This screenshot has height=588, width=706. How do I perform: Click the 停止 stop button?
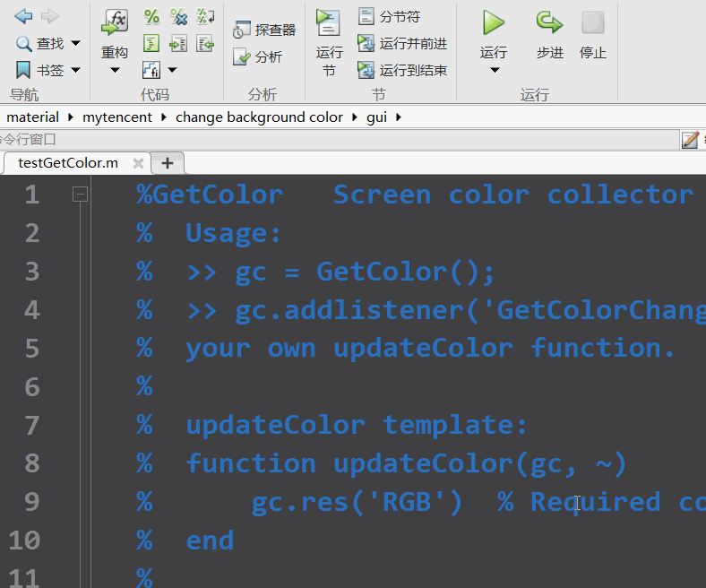pyautogui.click(x=592, y=34)
